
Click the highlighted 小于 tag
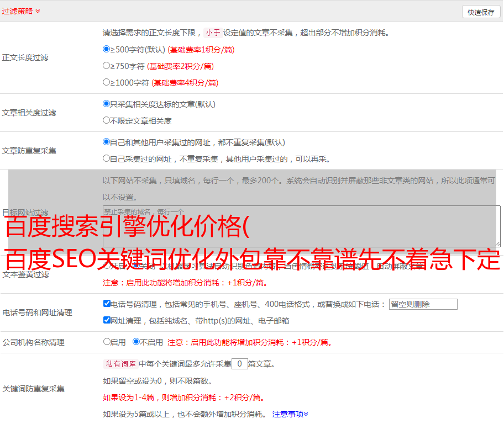coord(213,33)
